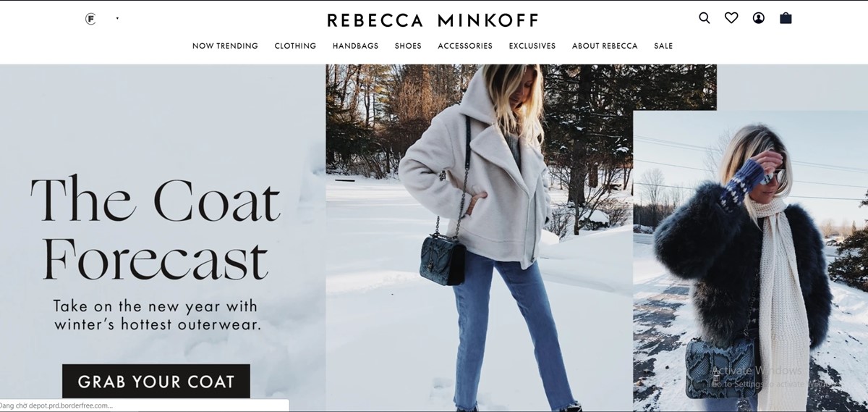
Task: Open the Clothing menu
Action: [x=295, y=46]
